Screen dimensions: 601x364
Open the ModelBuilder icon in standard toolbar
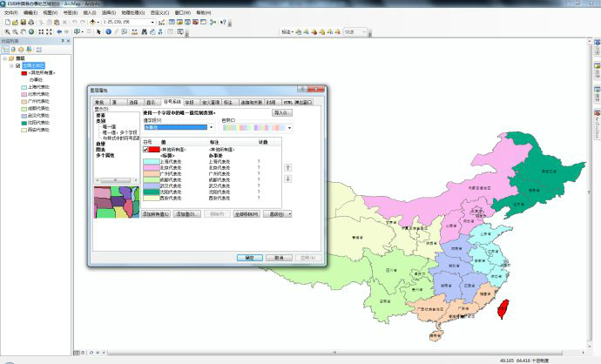coord(213,23)
